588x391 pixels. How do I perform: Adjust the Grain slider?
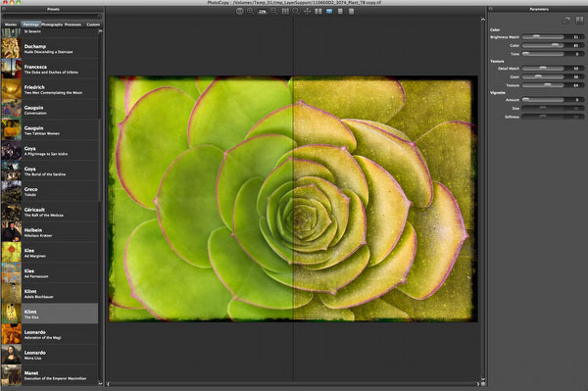[543, 76]
